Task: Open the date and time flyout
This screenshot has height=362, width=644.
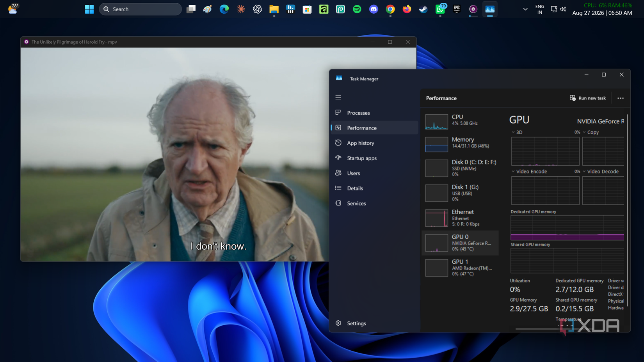Action: pyautogui.click(x=602, y=13)
